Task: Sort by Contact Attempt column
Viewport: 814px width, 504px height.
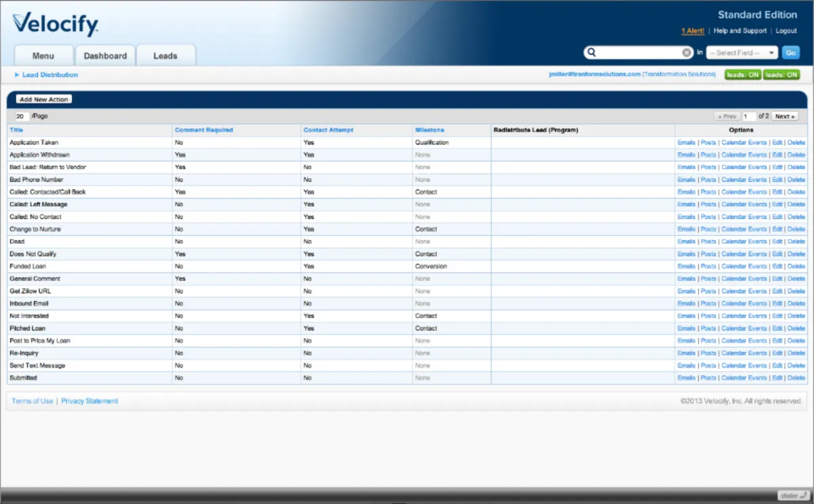Action: 328,130
